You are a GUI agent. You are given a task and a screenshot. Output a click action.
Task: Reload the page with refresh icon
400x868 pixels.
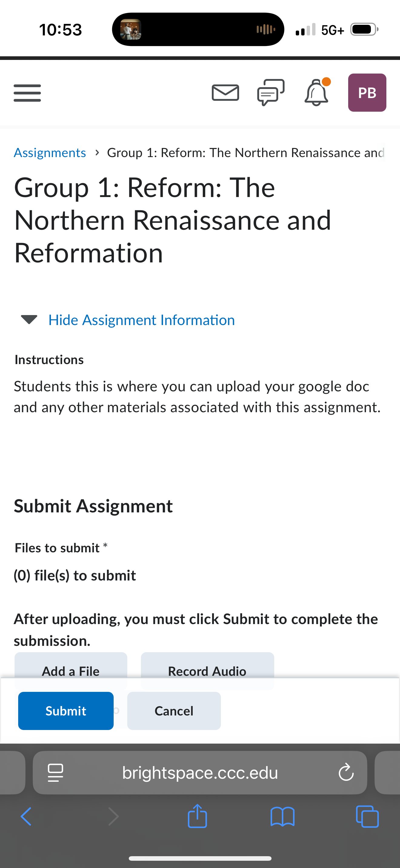[346, 773]
